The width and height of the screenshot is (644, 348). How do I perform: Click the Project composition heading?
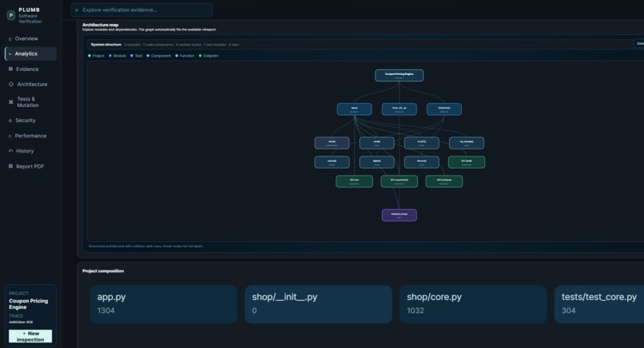click(103, 271)
